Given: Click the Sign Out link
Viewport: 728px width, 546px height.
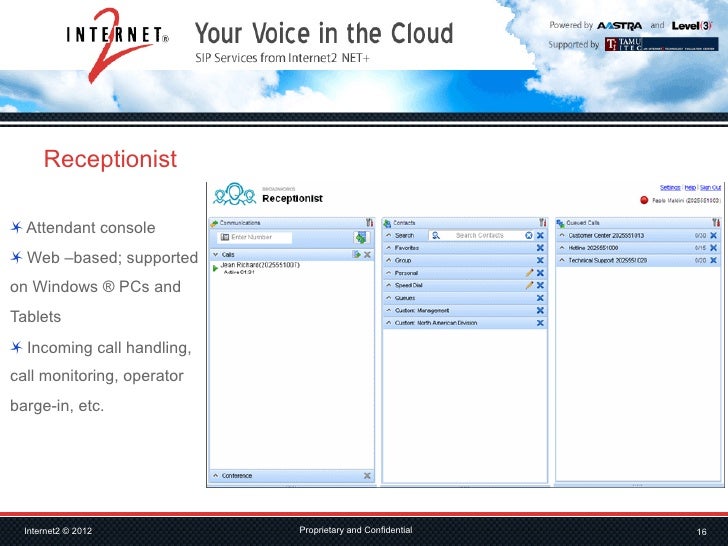Looking at the screenshot, I should click(710, 188).
